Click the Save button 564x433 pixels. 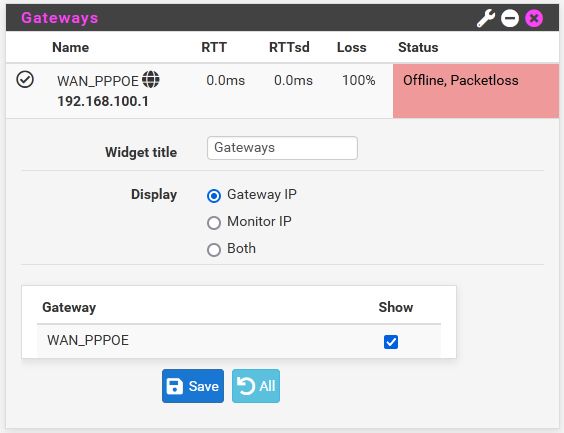[x=193, y=386]
